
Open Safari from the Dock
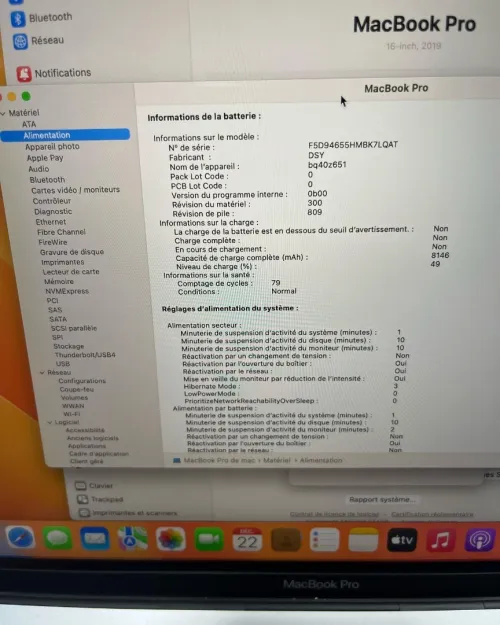tap(21, 538)
